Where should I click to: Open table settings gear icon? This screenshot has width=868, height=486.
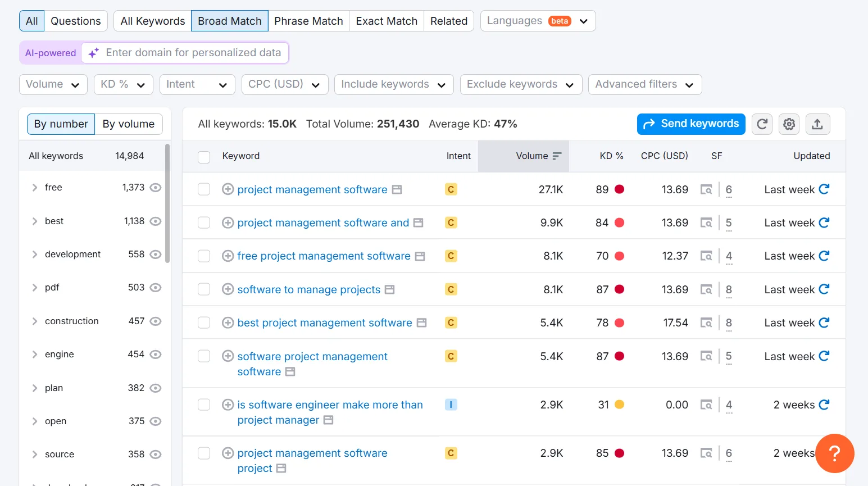point(789,124)
